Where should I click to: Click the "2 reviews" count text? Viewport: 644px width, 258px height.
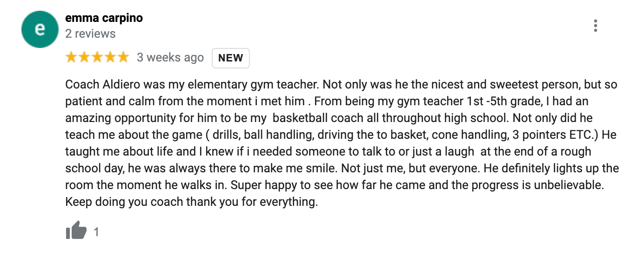point(90,34)
